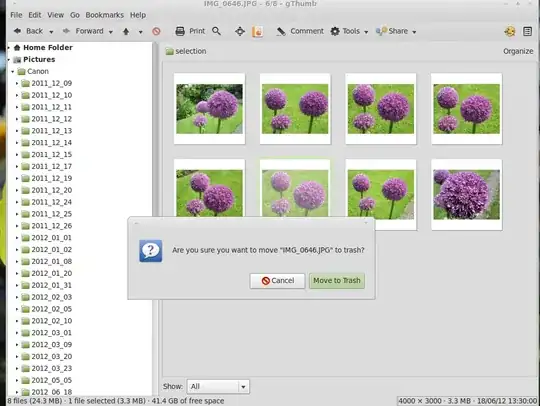The height and width of the screenshot is (406, 540).
Task: Select the large close-up flower thumbnail
Action: pyautogui.click(x=466, y=195)
